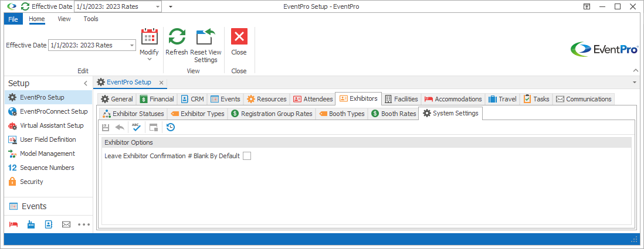Click the ABC spell check icon
Screen dimensions: 644x249
pyautogui.click(x=136, y=128)
